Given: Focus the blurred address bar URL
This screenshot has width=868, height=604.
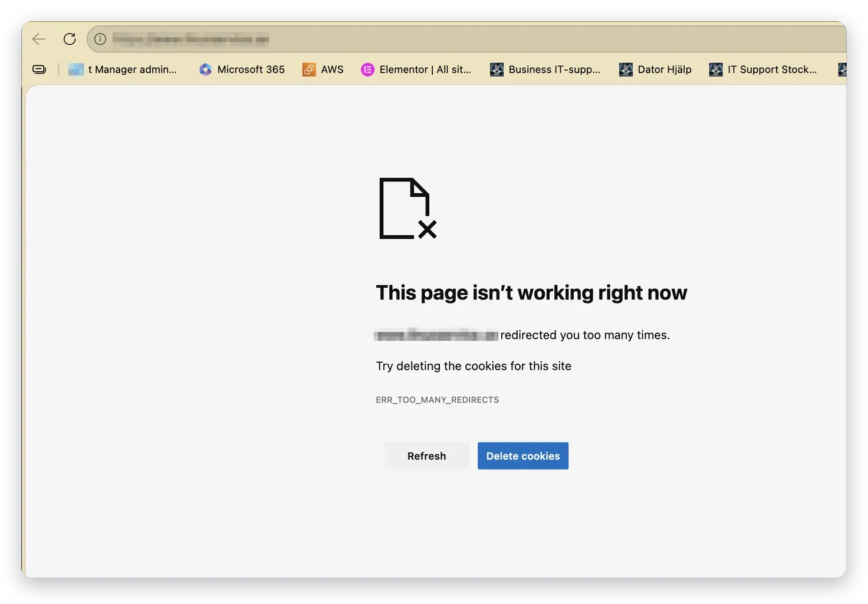Looking at the screenshot, I should click(191, 39).
